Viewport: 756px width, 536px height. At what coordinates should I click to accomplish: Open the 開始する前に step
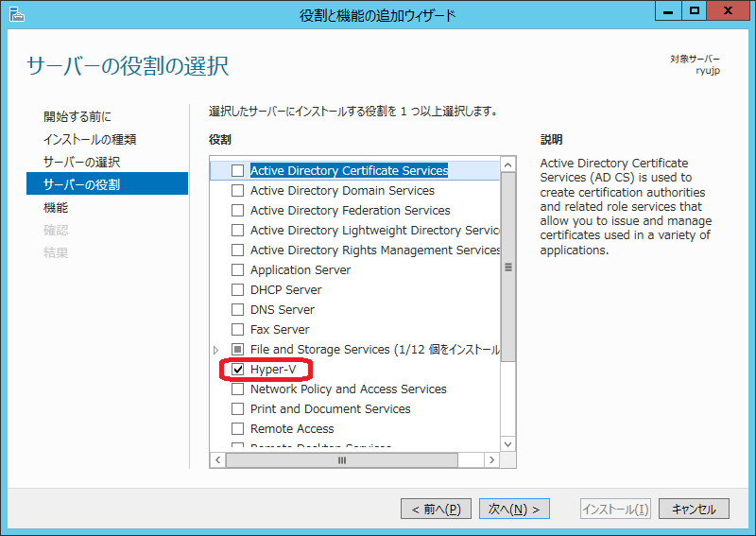[x=77, y=116]
